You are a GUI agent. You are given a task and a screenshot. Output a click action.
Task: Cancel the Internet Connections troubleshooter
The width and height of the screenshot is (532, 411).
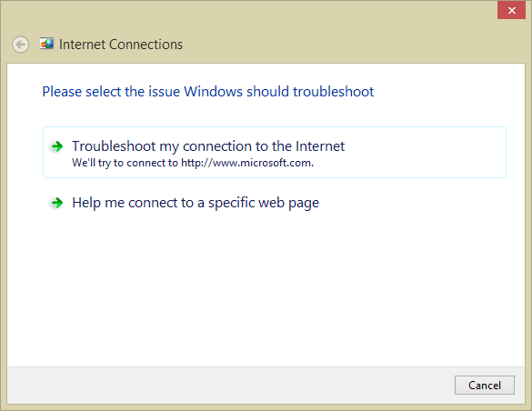[x=485, y=385]
